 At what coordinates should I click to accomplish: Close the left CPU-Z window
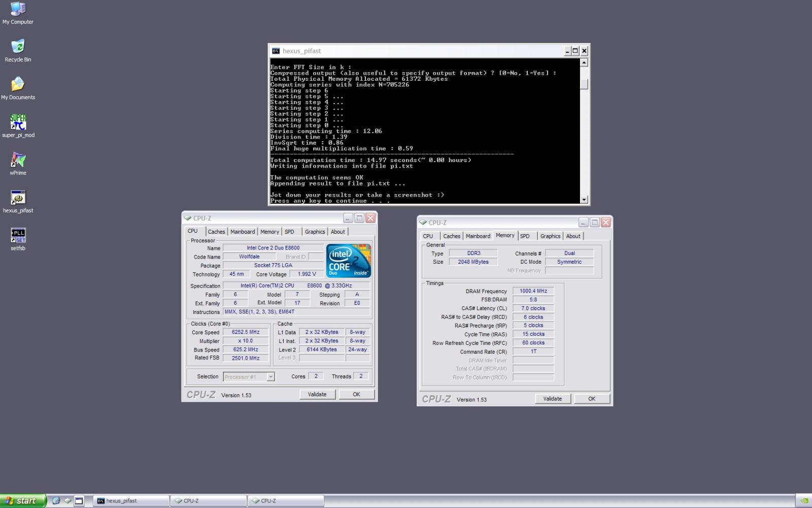click(x=370, y=218)
